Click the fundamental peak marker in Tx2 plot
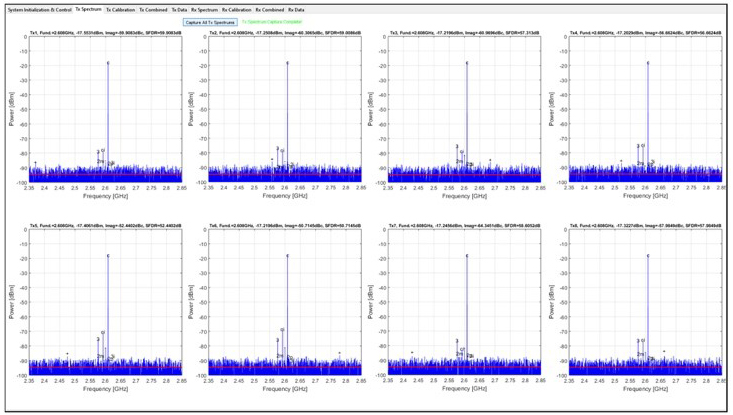 (x=287, y=63)
